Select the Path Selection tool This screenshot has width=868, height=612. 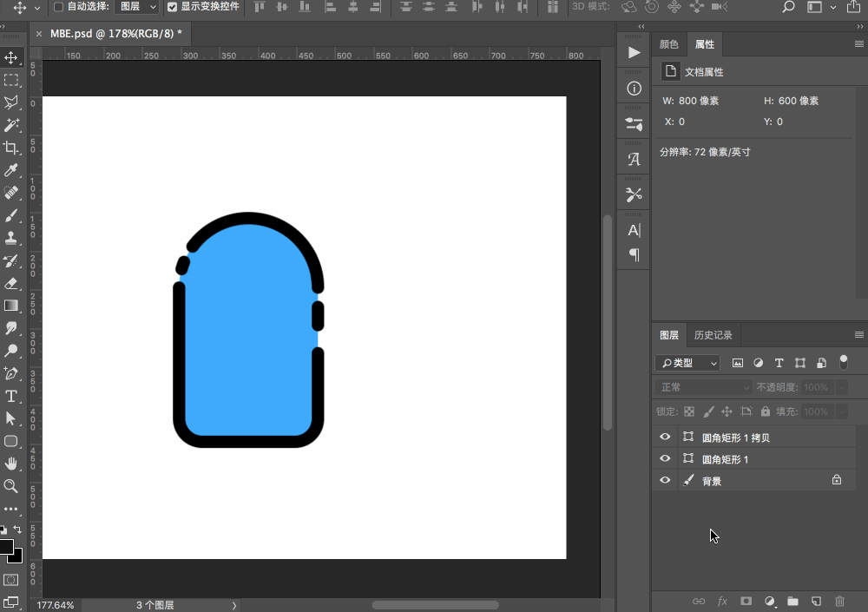click(x=11, y=418)
